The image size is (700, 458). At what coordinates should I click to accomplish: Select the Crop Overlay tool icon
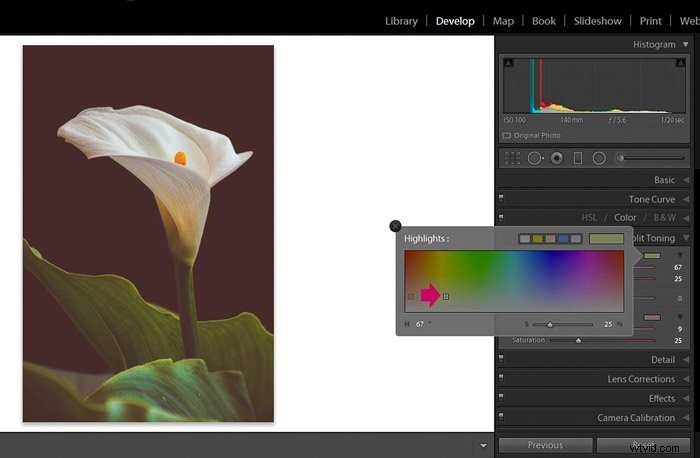pyautogui.click(x=512, y=158)
